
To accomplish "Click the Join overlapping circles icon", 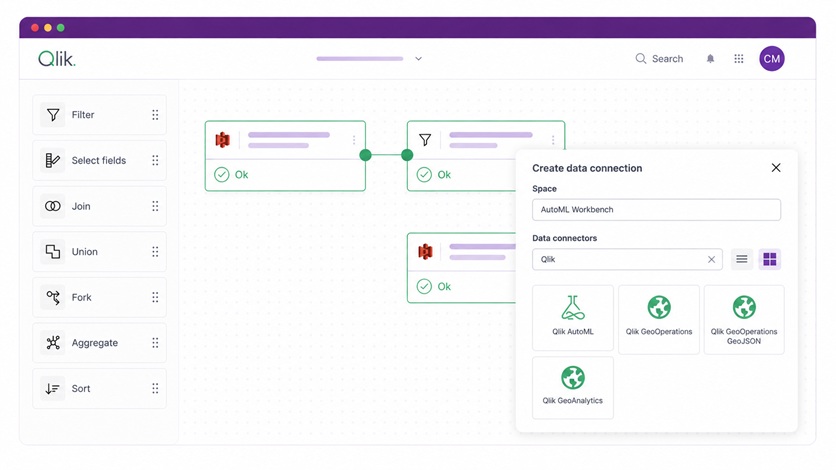I will coord(53,206).
